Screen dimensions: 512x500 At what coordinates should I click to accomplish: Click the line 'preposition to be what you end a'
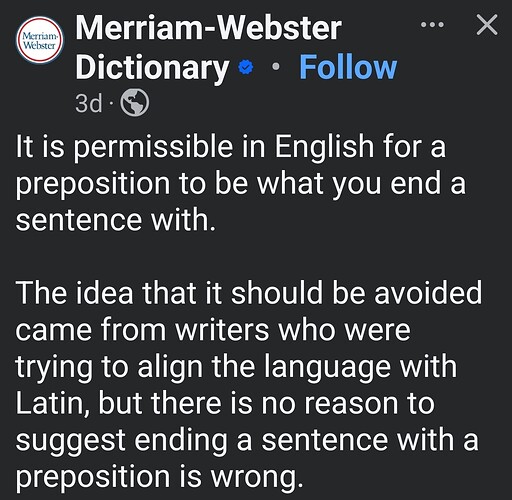click(x=240, y=184)
